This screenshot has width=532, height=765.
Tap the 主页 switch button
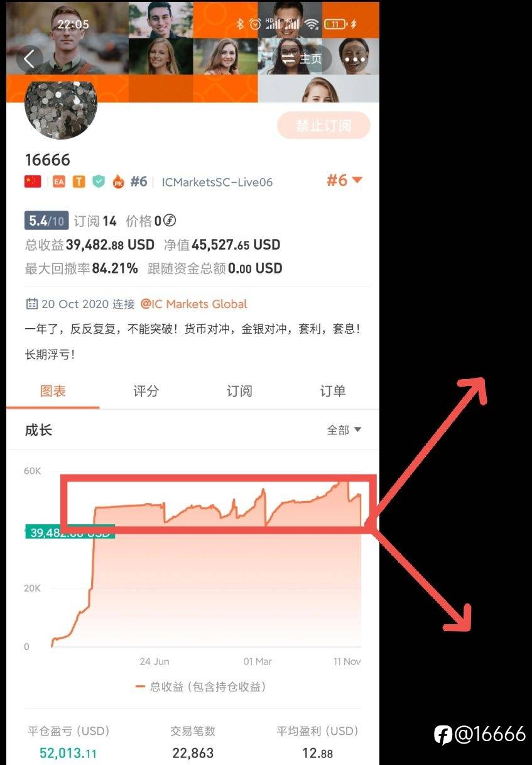[x=303, y=59]
